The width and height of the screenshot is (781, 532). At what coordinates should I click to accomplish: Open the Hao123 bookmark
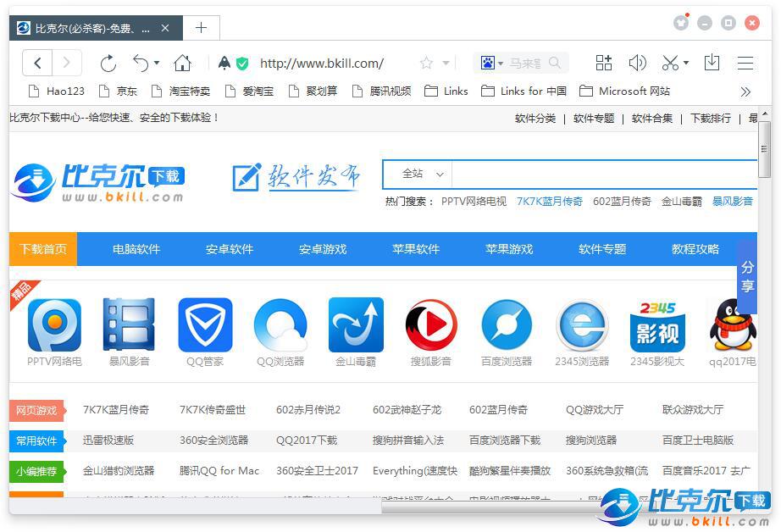[x=56, y=91]
